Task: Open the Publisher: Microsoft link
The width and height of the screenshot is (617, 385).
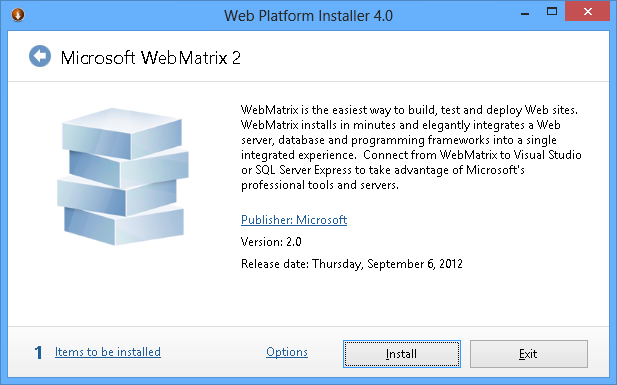Action: tap(294, 220)
